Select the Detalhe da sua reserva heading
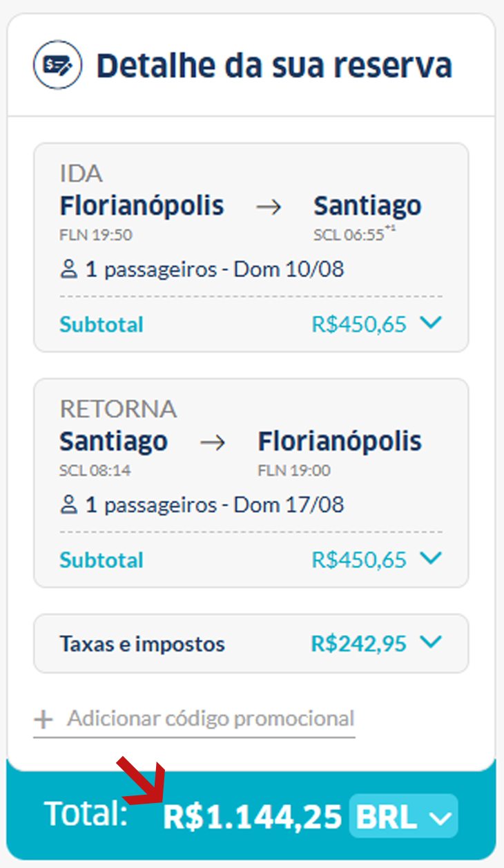The height and width of the screenshot is (868, 504). click(274, 66)
